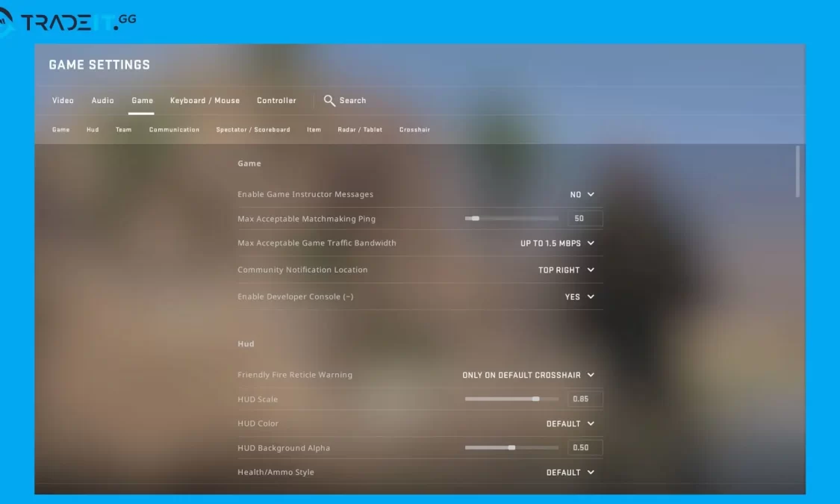Open Max Acceptable Game Traffic Bandwidth dropdown

click(557, 243)
